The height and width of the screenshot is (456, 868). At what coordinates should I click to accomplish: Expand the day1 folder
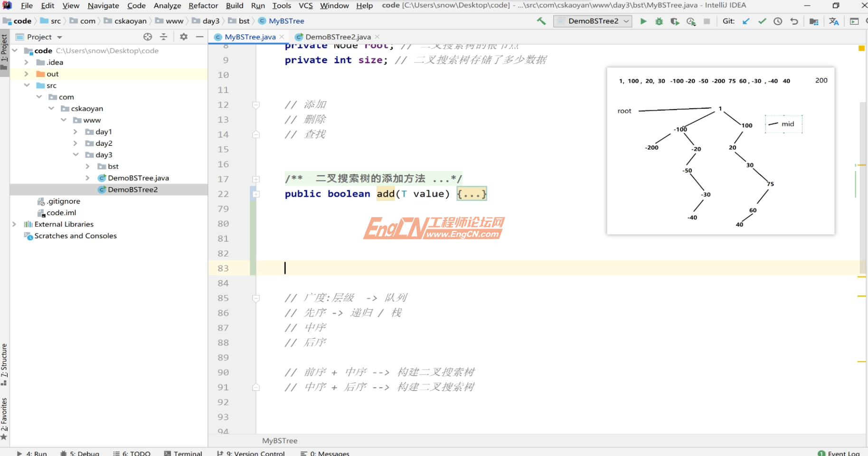coord(75,132)
